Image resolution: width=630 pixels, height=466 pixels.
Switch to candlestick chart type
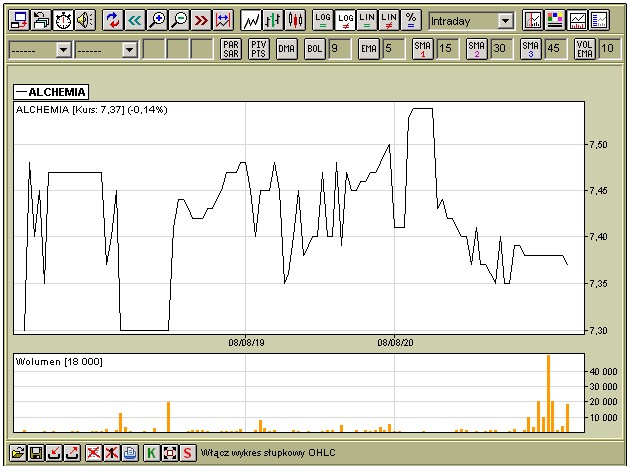(294, 20)
